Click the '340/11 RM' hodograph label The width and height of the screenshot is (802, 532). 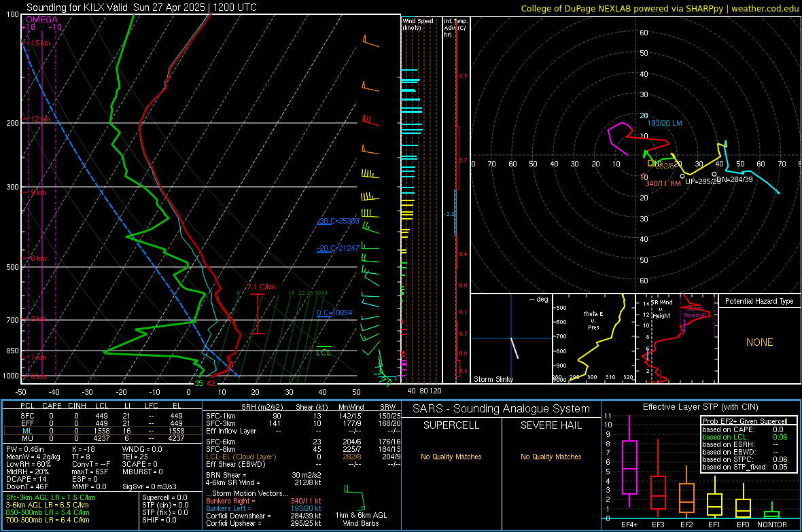point(663,183)
